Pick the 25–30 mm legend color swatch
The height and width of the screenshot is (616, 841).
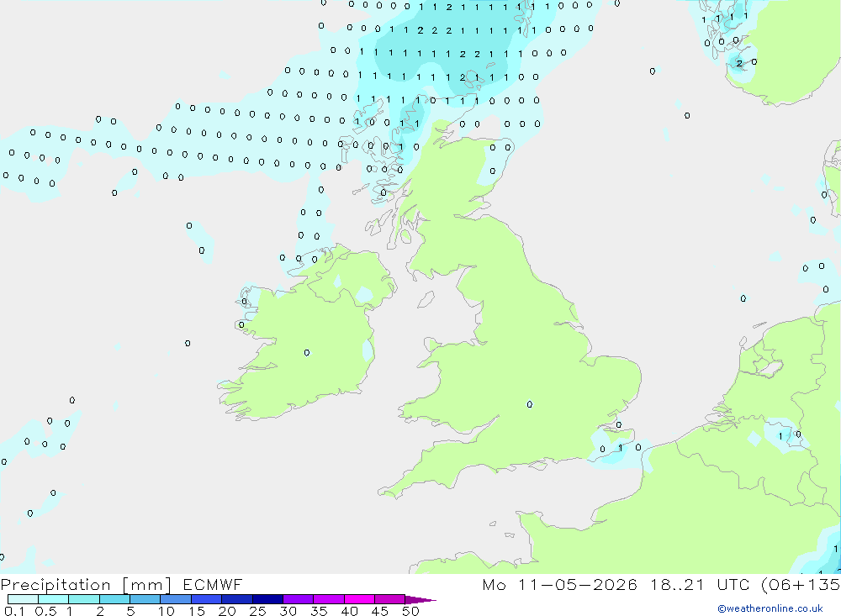coord(267,599)
